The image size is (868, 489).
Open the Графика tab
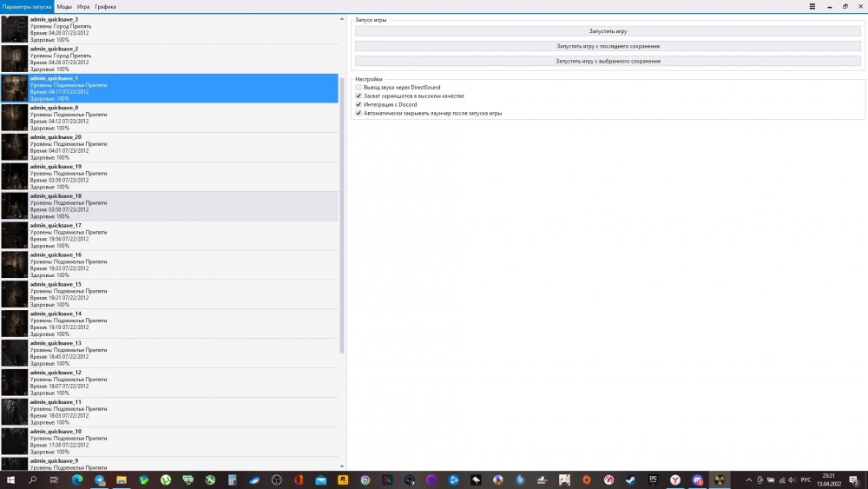[105, 6]
